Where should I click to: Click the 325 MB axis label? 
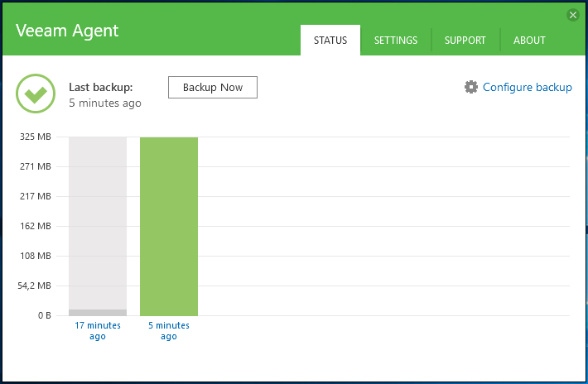pos(36,137)
